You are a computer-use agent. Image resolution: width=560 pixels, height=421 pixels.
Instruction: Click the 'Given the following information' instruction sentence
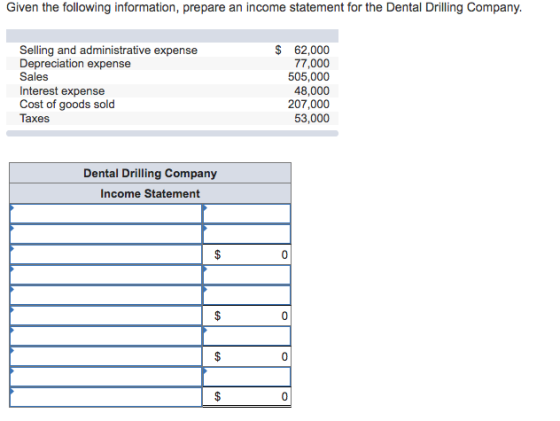pos(264,7)
